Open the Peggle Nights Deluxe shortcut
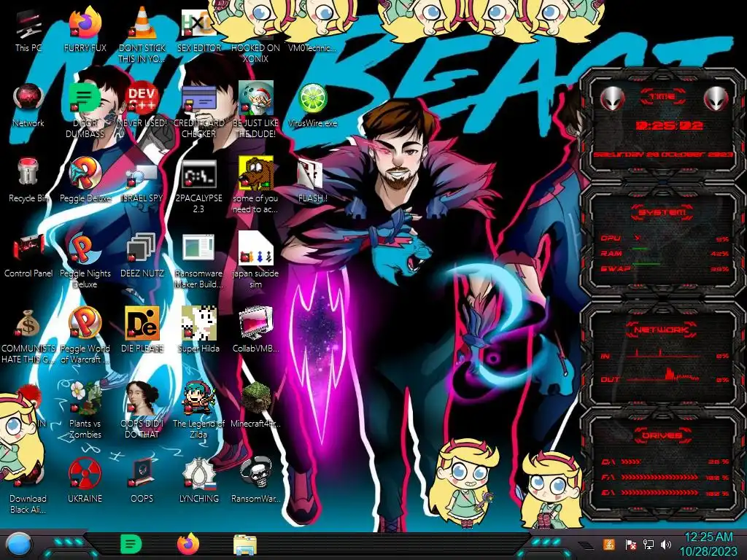This screenshot has height=560, width=747. coord(85,261)
